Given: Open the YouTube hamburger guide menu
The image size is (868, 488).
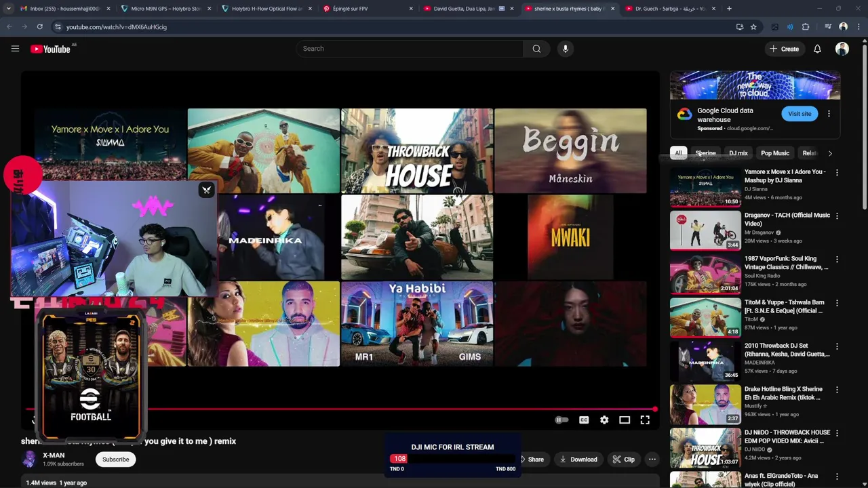Looking at the screenshot, I should [x=15, y=49].
